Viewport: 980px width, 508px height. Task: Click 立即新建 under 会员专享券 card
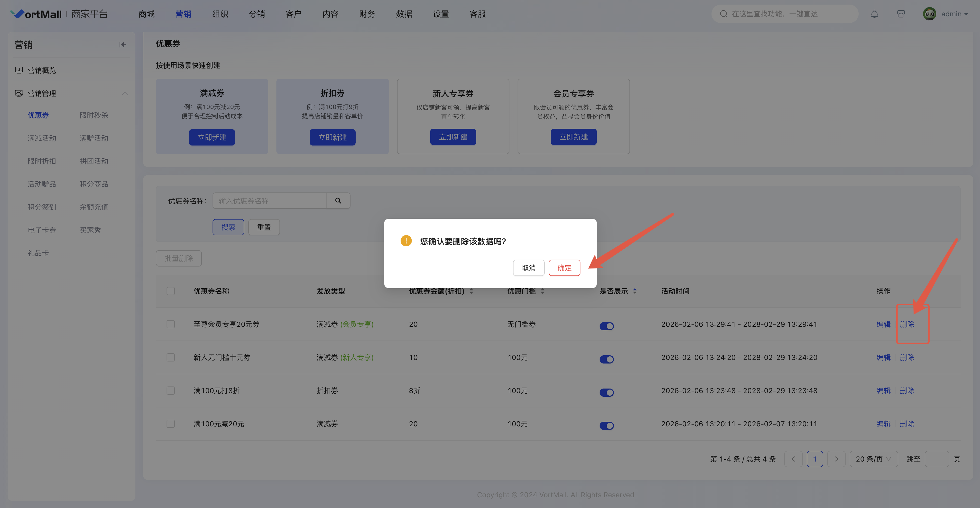[573, 137]
